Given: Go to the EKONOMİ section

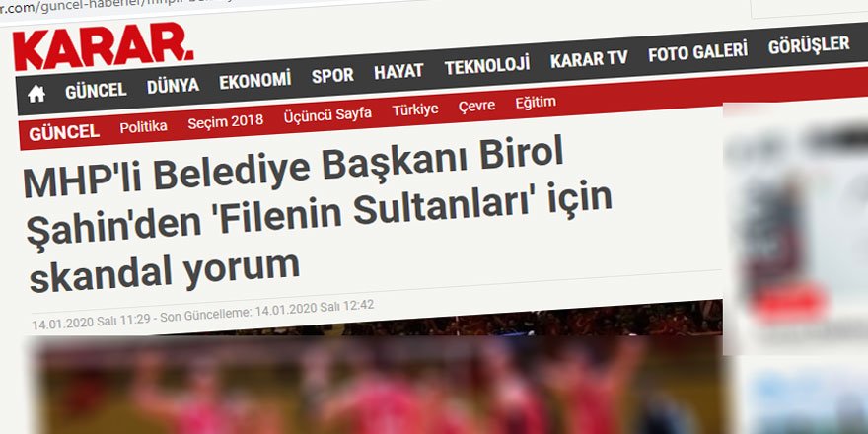Looking at the screenshot, I should [255, 80].
